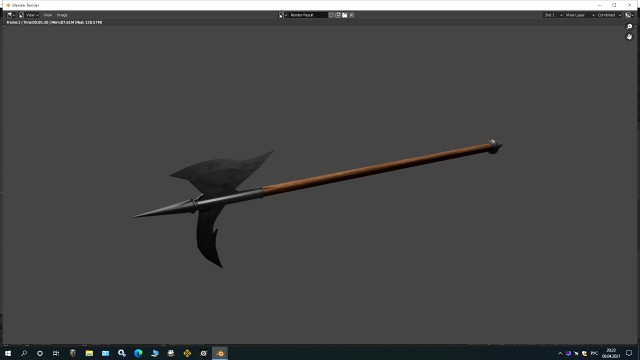The height and width of the screenshot is (360, 640).
Task: Open an image with the folder icon
Action: pyautogui.click(x=344, y=15)
